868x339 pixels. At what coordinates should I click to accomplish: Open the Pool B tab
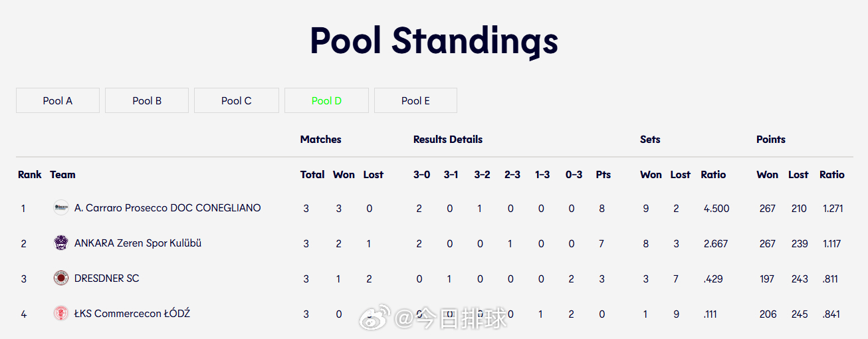click(x=147, y=101)
